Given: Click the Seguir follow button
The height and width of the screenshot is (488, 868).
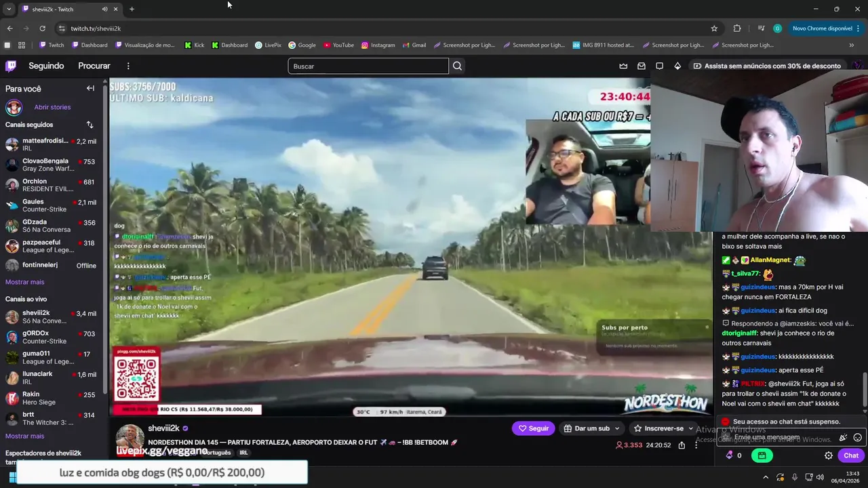Looking at the screenshot, I should click(534, 428).
